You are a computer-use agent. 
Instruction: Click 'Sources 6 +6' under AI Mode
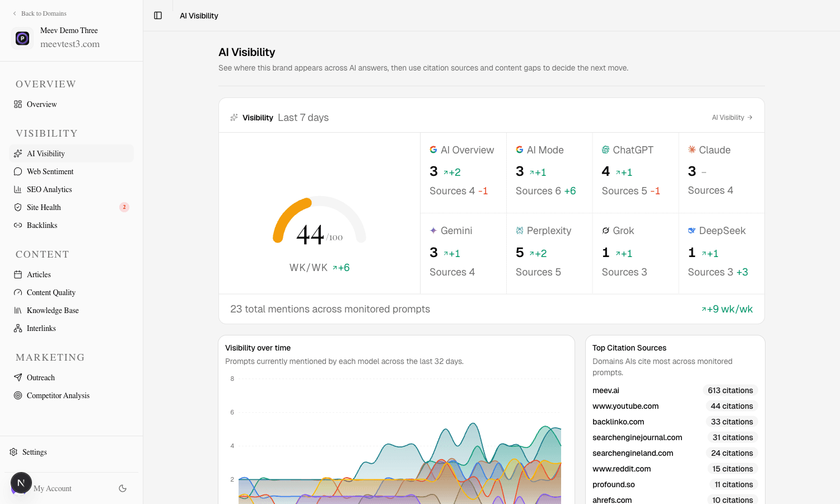(546, 191)
